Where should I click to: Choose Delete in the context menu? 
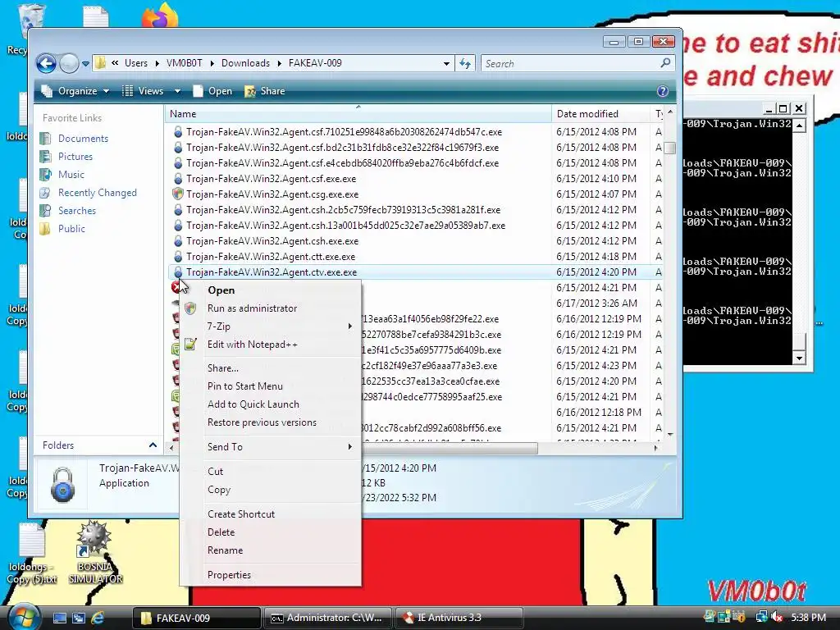tap(271, 532)
